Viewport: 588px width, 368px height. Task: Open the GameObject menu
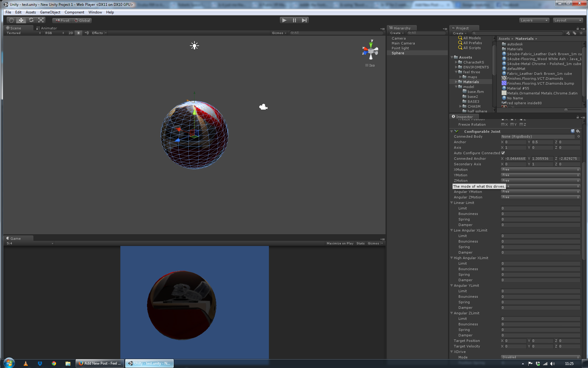click(x=50, y=12)
